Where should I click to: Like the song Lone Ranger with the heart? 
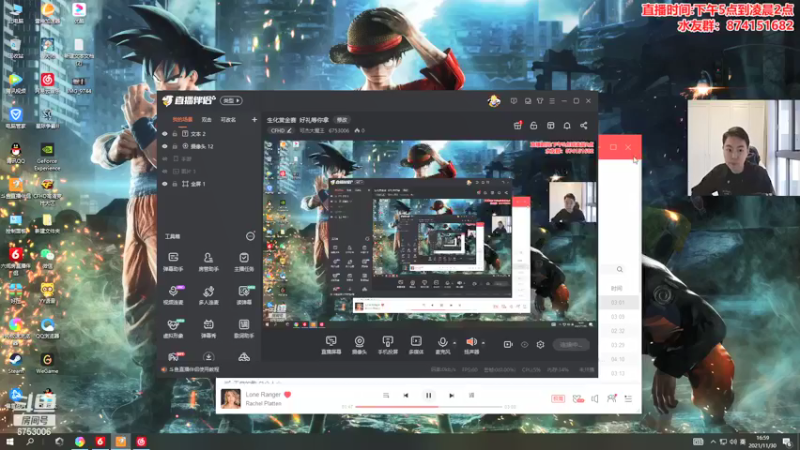click(287, 394)
